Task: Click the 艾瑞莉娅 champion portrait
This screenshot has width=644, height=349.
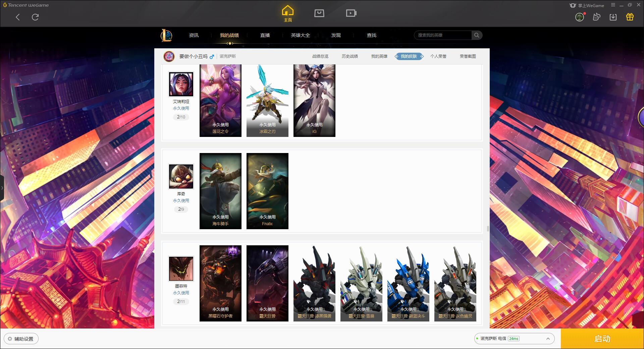Action: pos(181,84)
